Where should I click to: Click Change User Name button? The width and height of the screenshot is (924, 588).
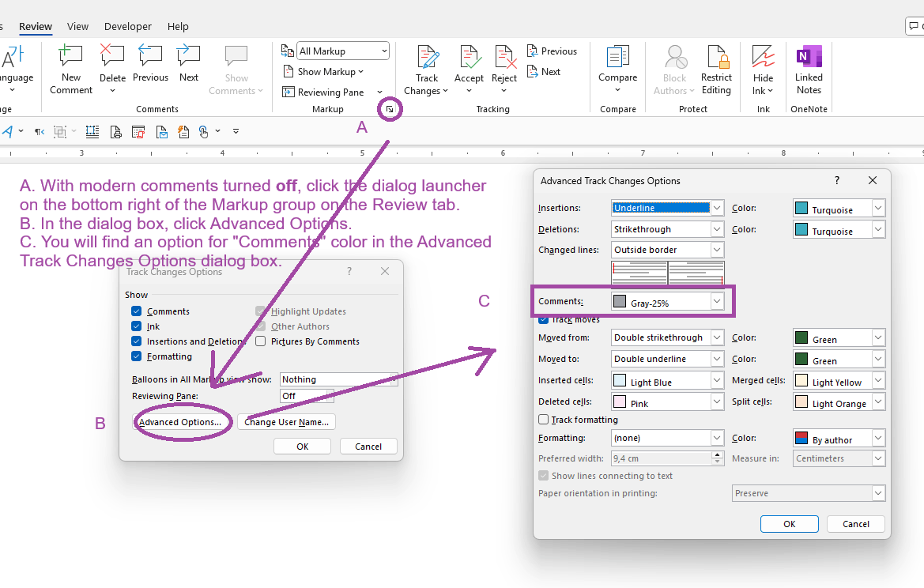(286, 422)
